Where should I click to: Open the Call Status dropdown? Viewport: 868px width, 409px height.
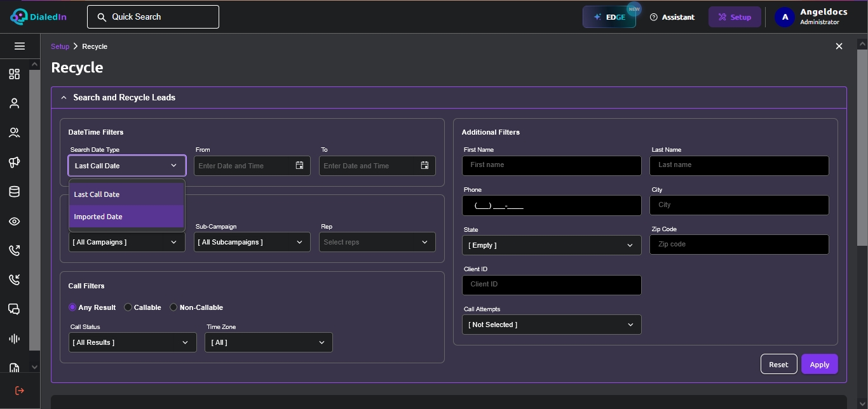pyautogui.click(x=133, y=342)
